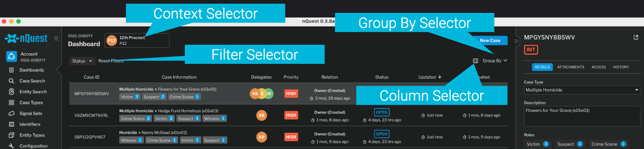Click the Priority column header
The width and height of the screenshot is (644, 149).
tap(291, 77)
